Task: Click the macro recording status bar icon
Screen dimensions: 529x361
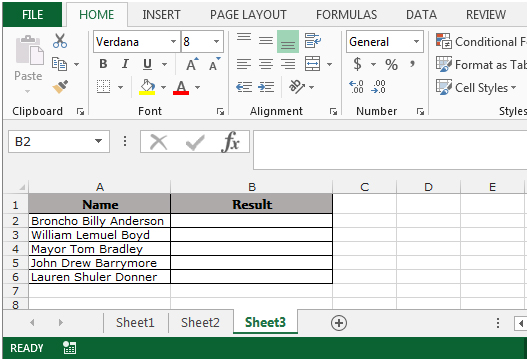Action: [x=69, y=348]
